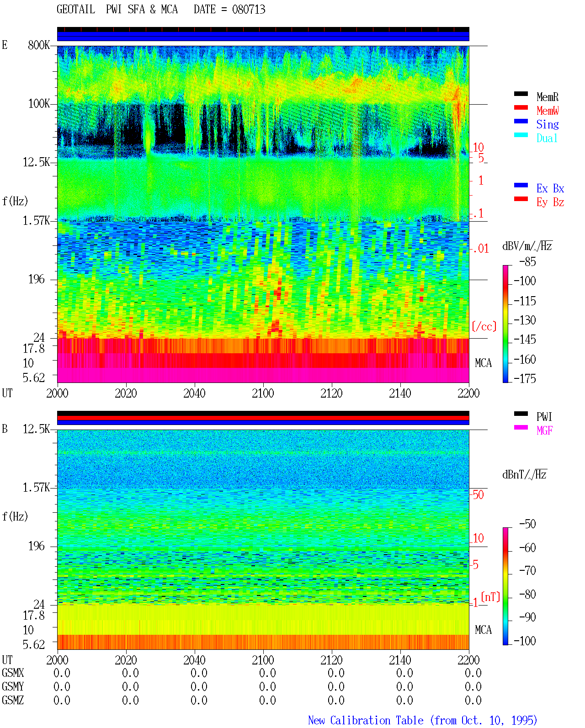
Task: Click the blue Sing legend swatch
Action: [x=521, y=122]
